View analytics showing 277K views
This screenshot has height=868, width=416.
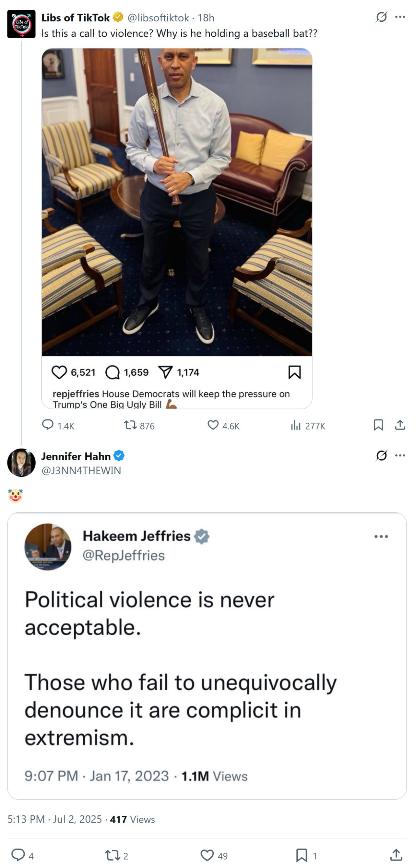tap(296, 425)
